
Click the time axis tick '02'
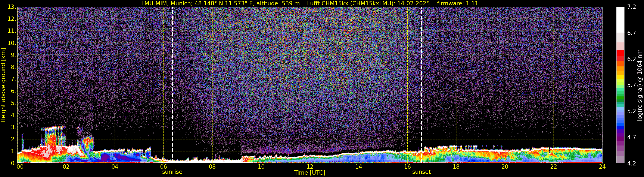coord(66,167)
